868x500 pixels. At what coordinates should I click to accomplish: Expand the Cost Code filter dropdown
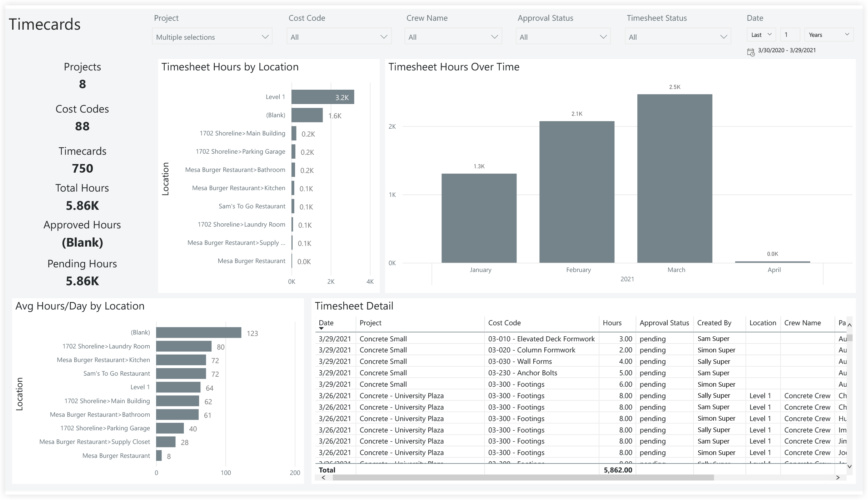[339, 36]
